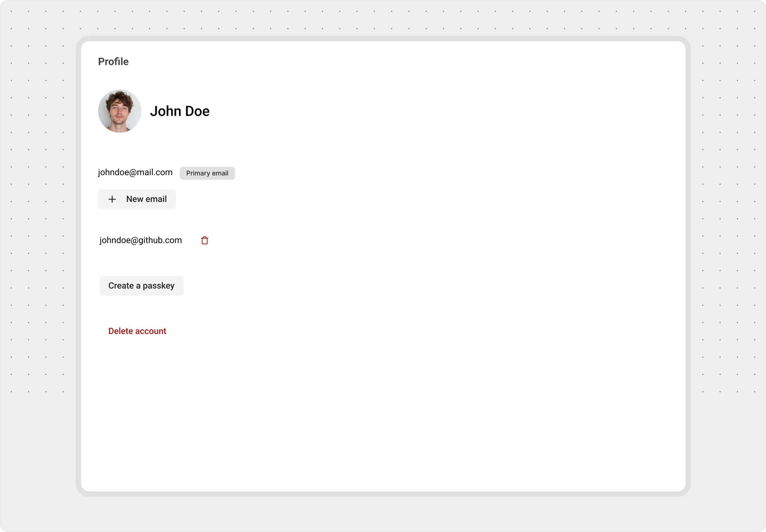Choose the red Delete account option
Viewport: 766px width, 532px height.
click(137, 331)
